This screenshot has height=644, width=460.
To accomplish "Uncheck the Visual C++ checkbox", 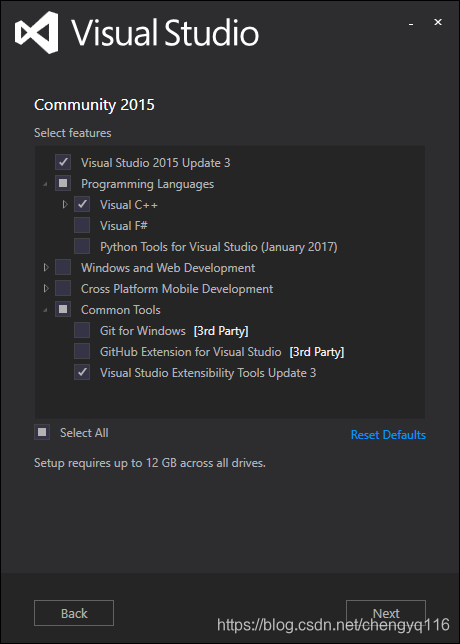I will click(x=82, y=204).
